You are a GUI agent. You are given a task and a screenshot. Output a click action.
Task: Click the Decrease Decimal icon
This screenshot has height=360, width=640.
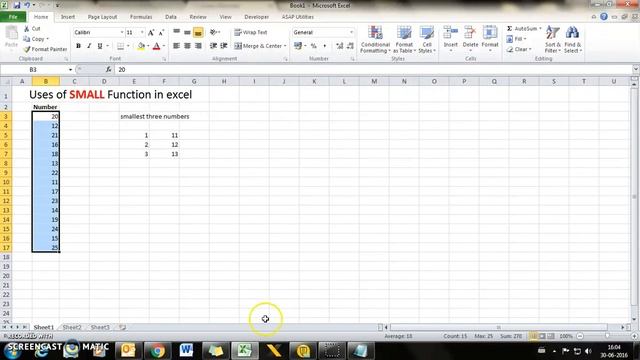(x=350, y=46)
